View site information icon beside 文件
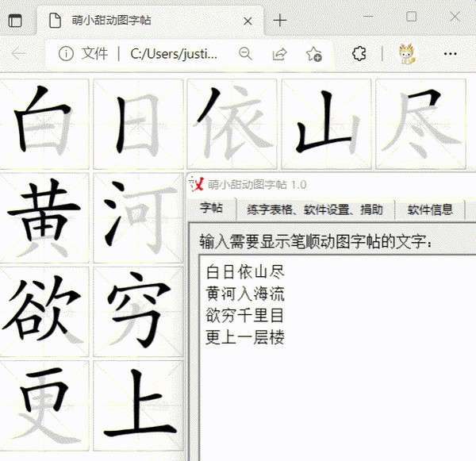The height and width of the screenshot is (461, 476). [66, 54]
